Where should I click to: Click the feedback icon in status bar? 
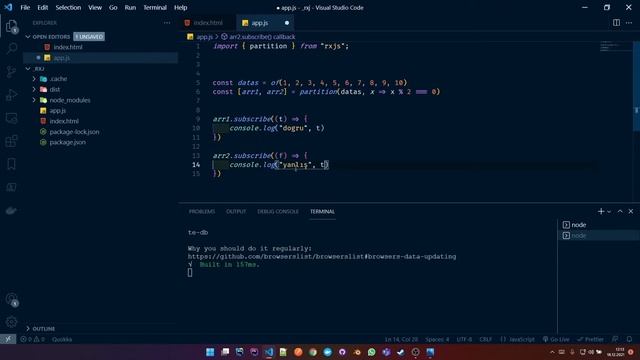[x=615, y=340]
